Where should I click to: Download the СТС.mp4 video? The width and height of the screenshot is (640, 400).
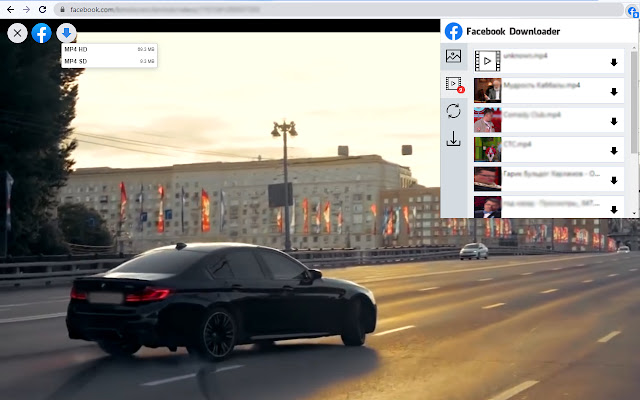pos(613,150)
